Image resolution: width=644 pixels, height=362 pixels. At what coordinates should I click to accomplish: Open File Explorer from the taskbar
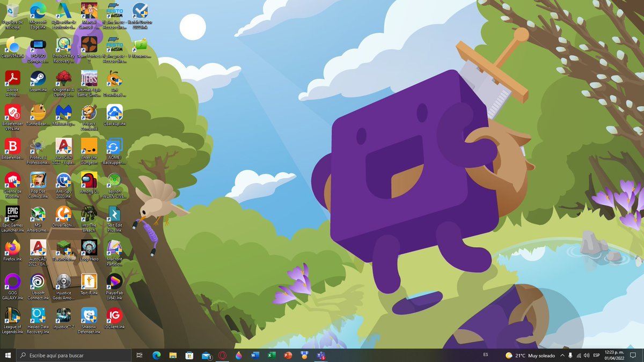pyautogui.click(x=173, y=355)
